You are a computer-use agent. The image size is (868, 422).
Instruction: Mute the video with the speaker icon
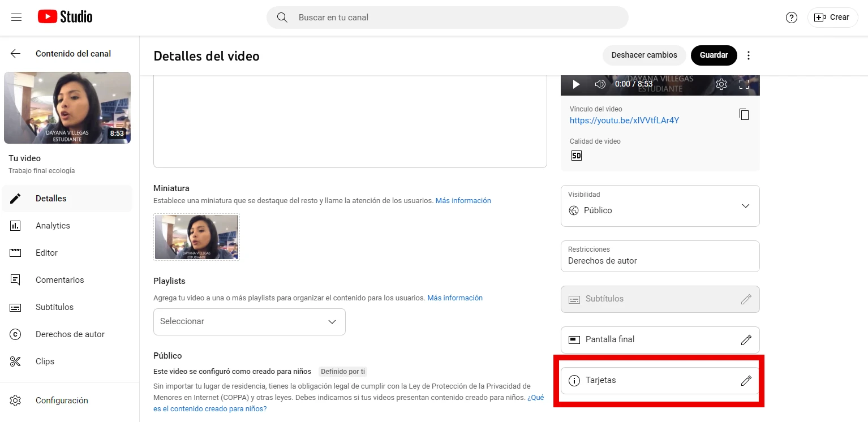coord(600,84)
